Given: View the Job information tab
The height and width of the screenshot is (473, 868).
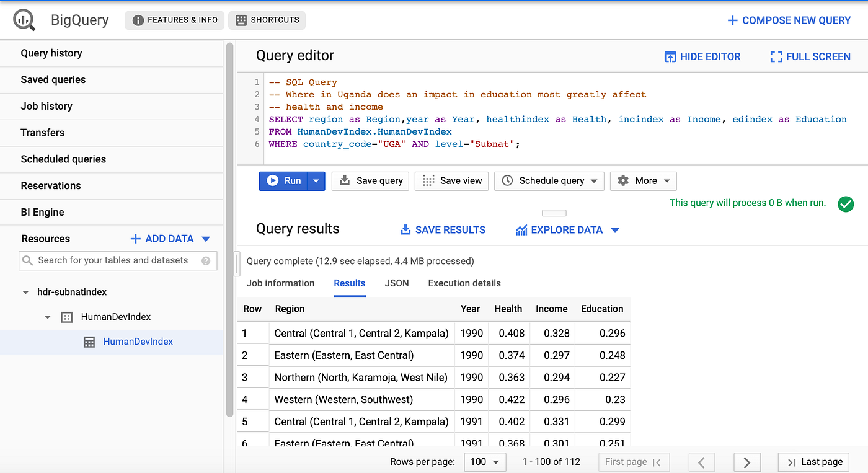Looking at the screenshot, I should click(280, 283).
